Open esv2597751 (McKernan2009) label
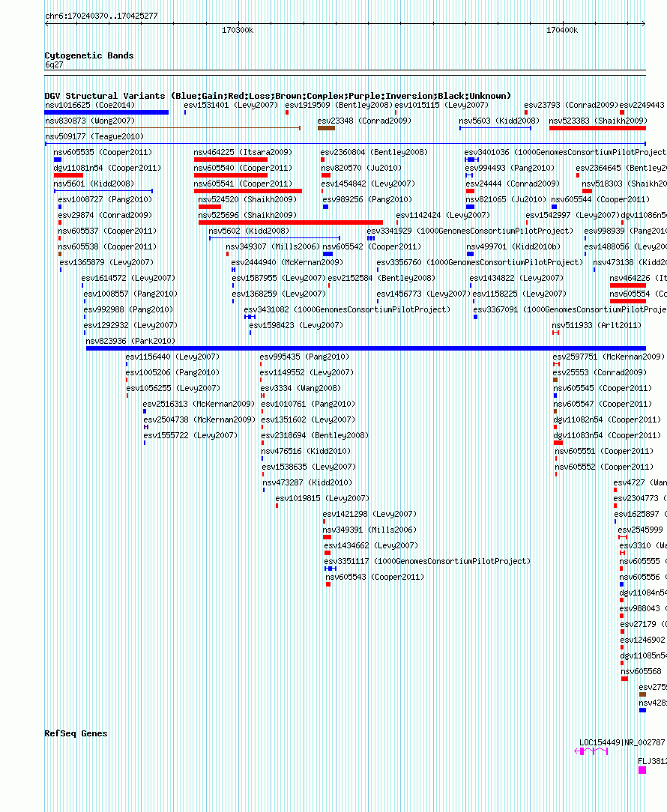This screenshot has width=667, height=812. click(609, 357)
